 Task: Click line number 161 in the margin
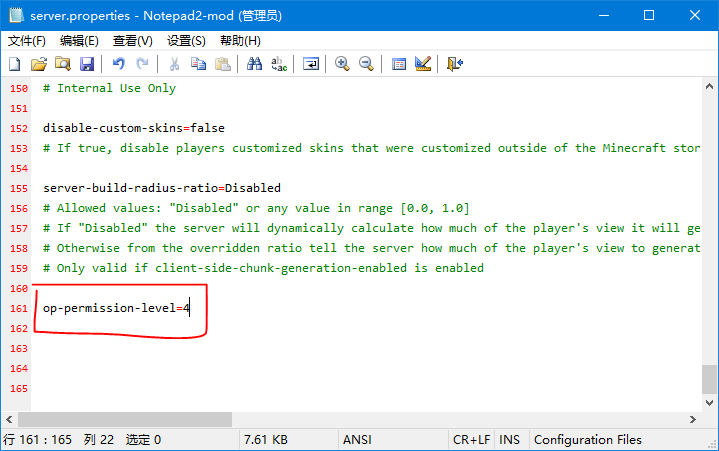[19, 308]
